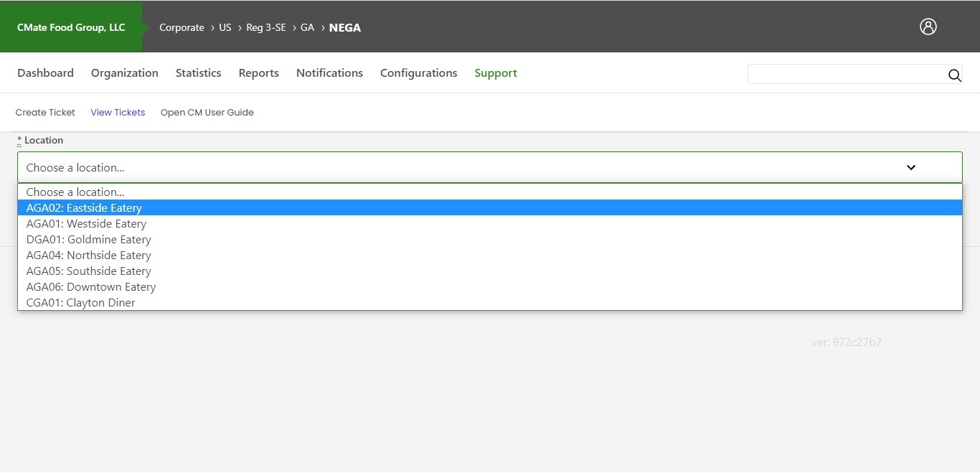Open the Dashboard section
Image resolution: width=980 pixels, height=473 pixels.
coord(45,72)
